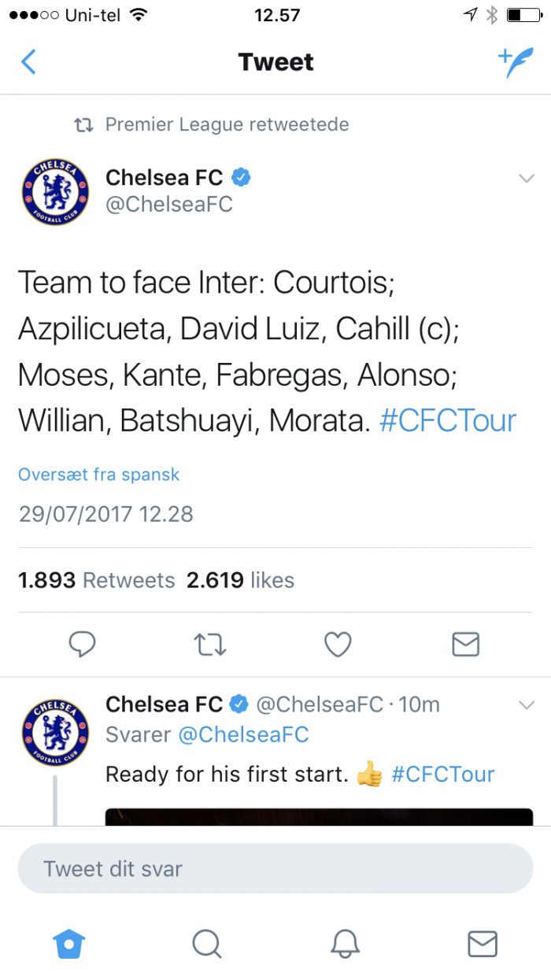Open the Messages tab in bottom bar

[483, 942]
